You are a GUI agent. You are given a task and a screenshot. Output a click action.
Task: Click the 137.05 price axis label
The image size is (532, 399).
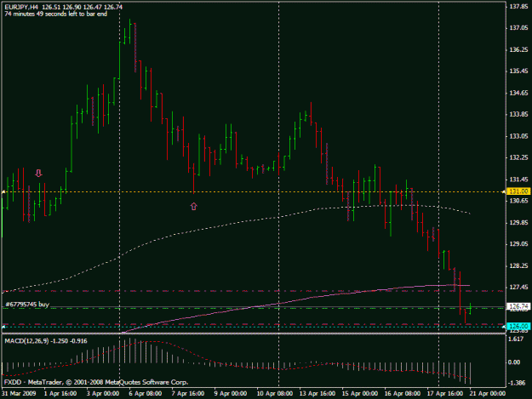click(x=518, y=28)
